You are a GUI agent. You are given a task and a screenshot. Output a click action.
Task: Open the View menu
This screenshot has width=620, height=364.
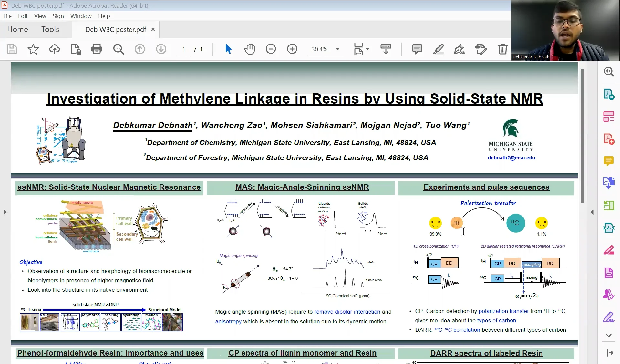(40, 16)
